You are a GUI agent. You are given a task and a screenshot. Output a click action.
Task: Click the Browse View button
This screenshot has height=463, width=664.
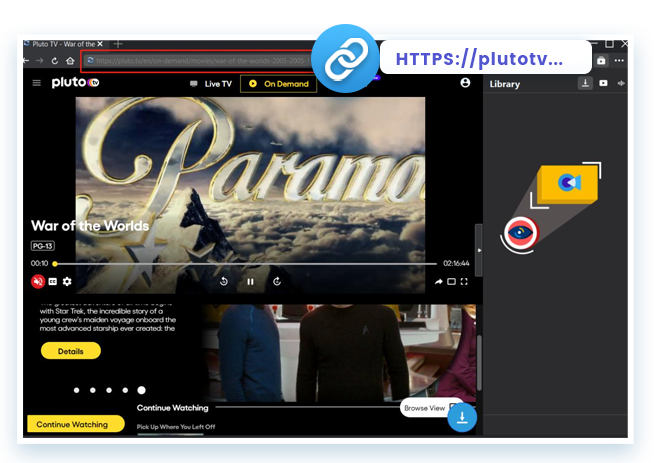tap(424, 408)
